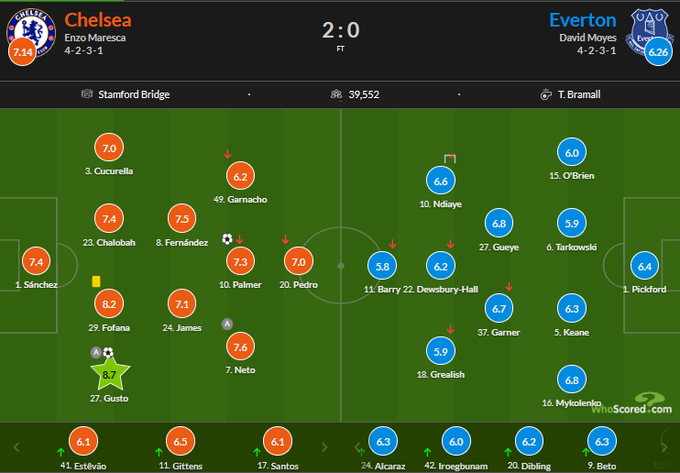Click the 2 : 0 full-time score
Image resolution: width=680 pixels, height=473 pixels.
click(340, 30)
